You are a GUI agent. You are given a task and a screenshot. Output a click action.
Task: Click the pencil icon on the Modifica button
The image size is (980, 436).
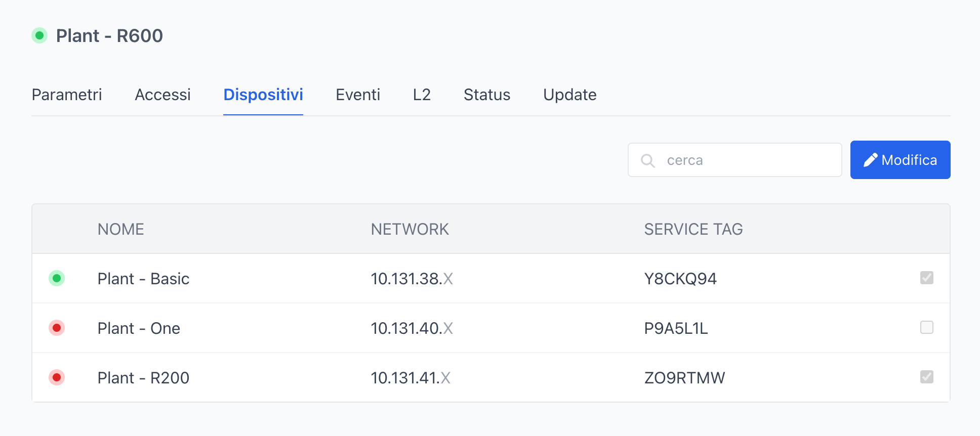[870, 160]
